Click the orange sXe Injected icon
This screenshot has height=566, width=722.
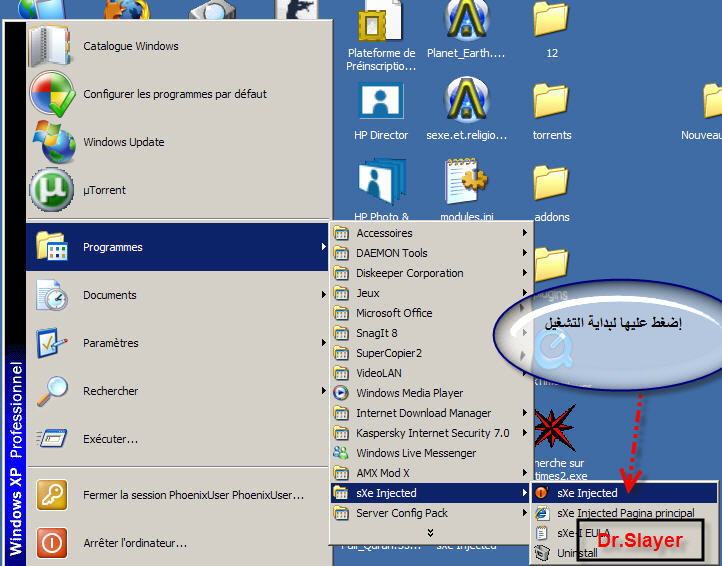[542, 493]
